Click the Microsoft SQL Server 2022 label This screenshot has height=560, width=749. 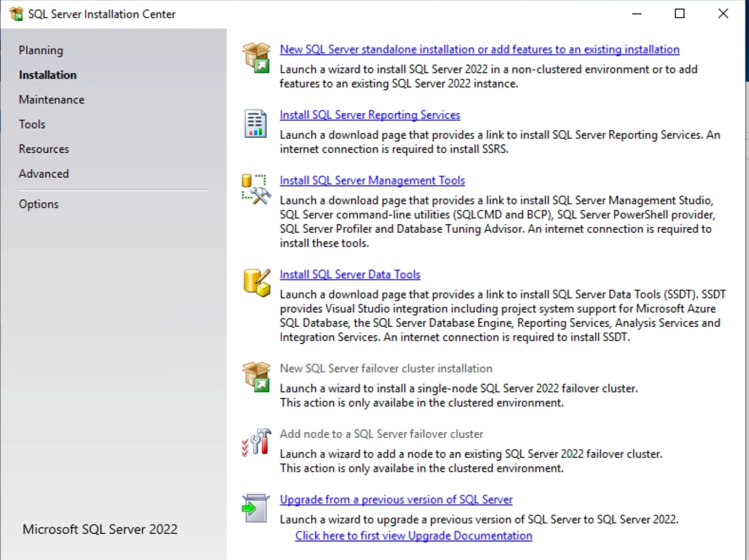coord(100,529)
